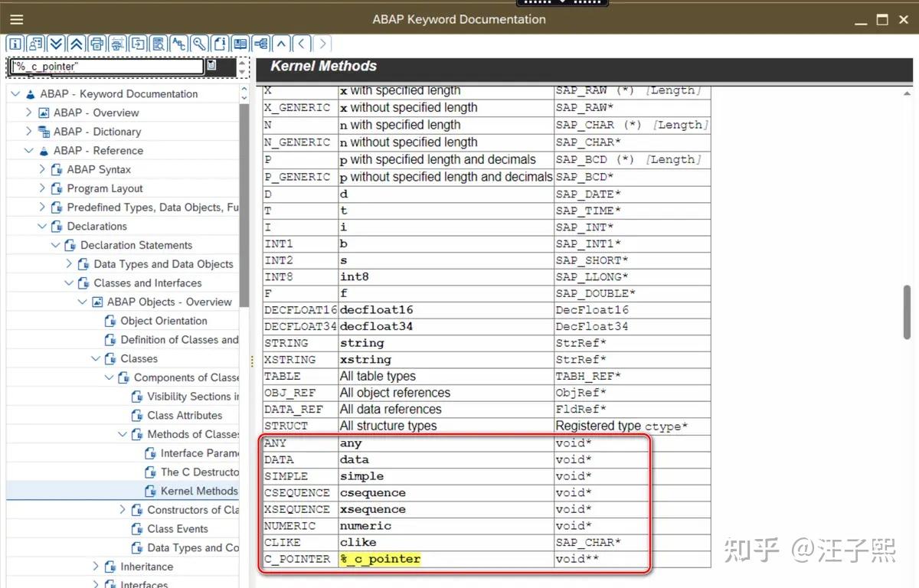Click the double-up chevron toolbar icon
Viewport: 919px width, 588px height.
[77, 44]
